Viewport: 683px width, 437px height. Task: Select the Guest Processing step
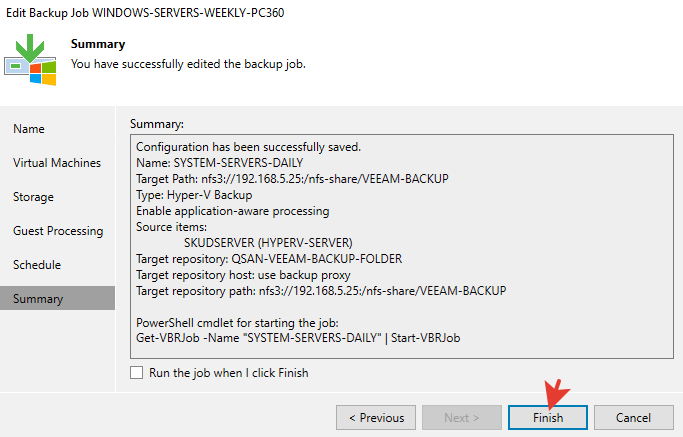(58, 231)
